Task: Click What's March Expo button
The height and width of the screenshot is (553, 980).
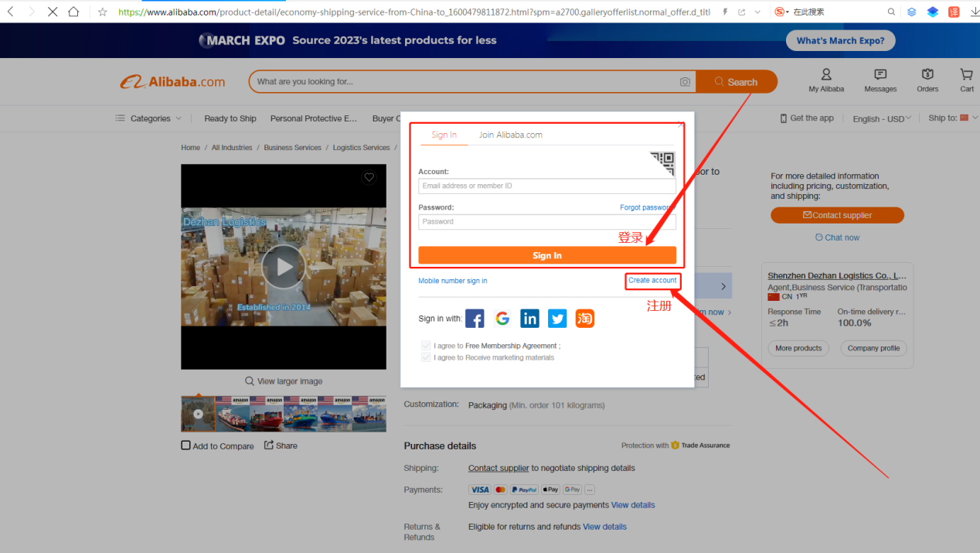Action: 840,40
